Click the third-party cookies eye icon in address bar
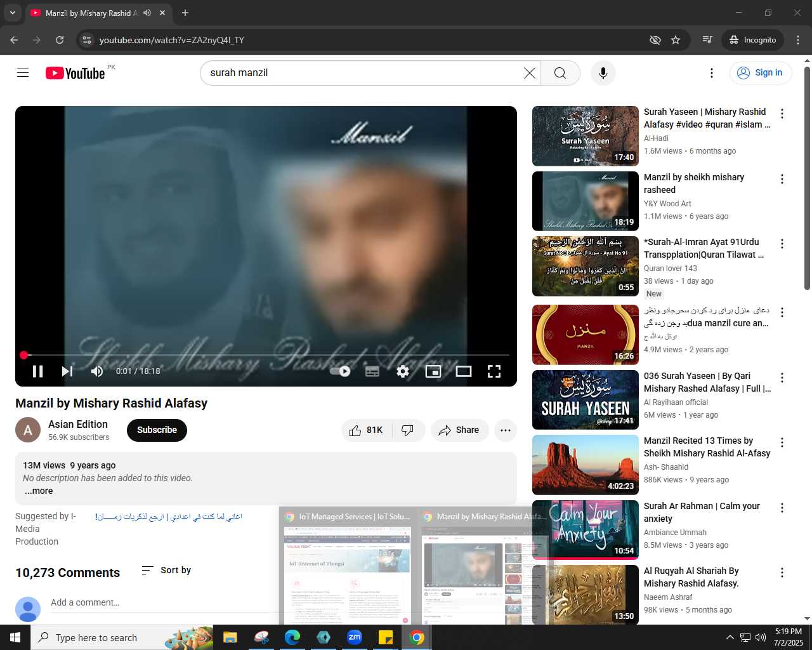The width and height of the screenshot is (812, 650). (x=655, y=40)
